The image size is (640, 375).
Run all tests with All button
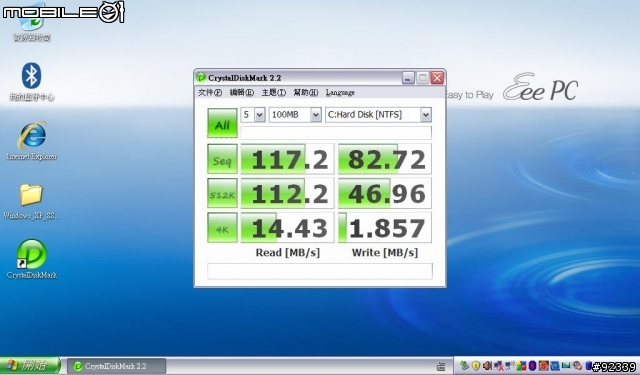[x=222, y=123]
